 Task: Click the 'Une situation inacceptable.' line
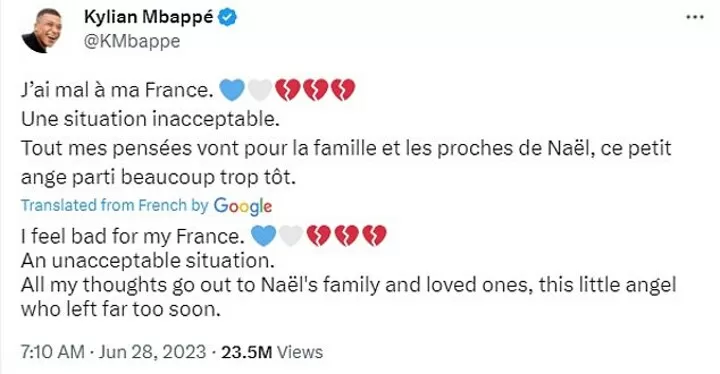(x=150, y=119)
